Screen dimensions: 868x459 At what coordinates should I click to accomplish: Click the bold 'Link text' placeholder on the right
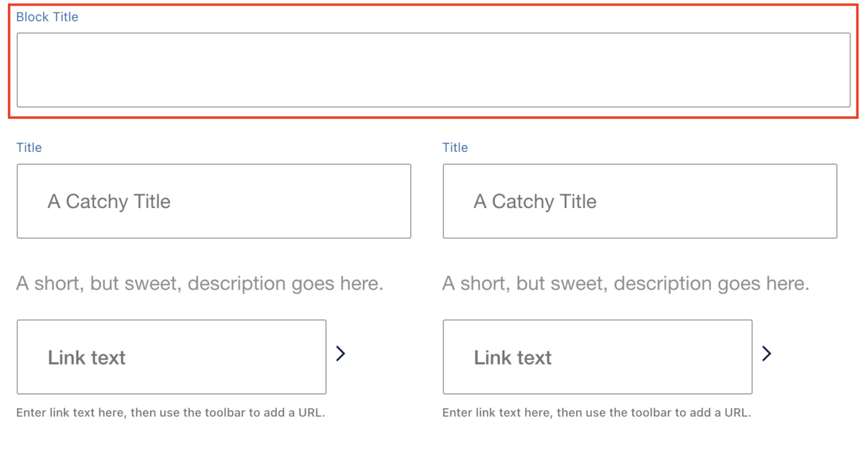click(512, 357)
